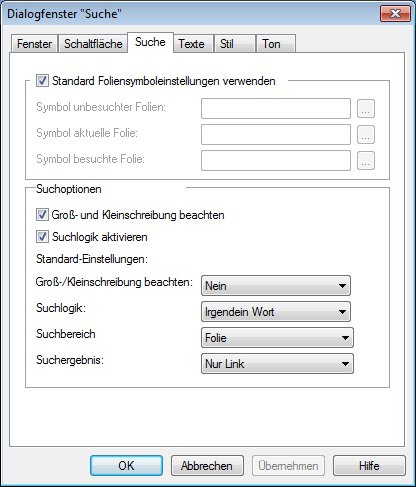This screenshot has width=416, height=487.
Task: Click browse button for Symbol besuchte Folie
Action: point(366,160)
